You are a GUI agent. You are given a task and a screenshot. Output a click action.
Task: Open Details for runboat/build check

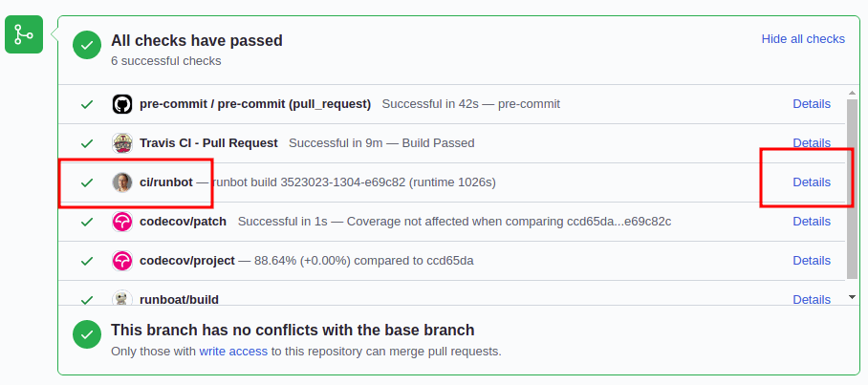(812, 299)
